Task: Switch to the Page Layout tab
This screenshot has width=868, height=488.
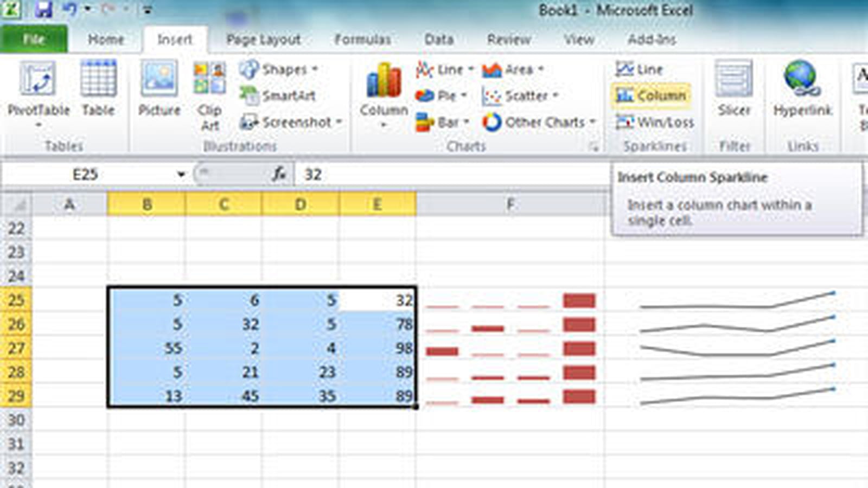Action: 263,39
